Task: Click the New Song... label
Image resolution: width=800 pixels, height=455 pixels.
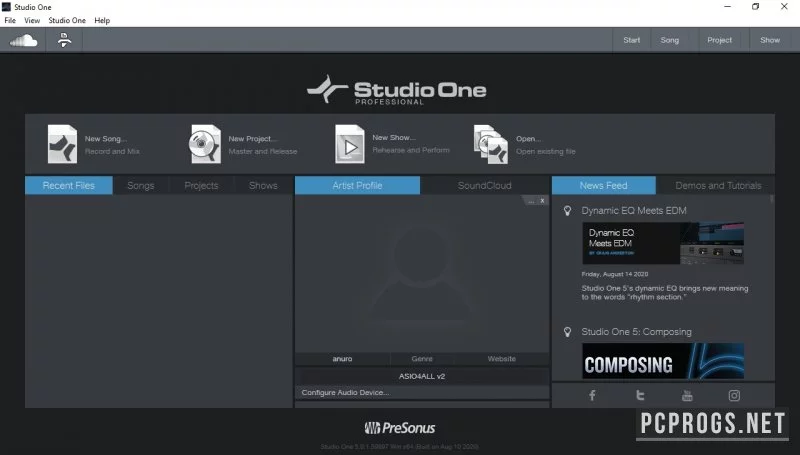Action: (106, 139)
